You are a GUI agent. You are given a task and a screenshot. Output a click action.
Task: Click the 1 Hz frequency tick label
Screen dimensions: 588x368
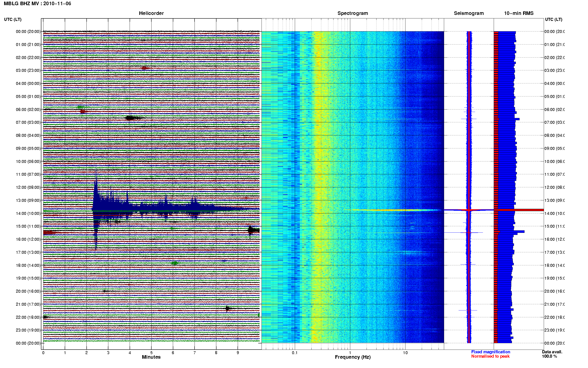click(350, 353)
